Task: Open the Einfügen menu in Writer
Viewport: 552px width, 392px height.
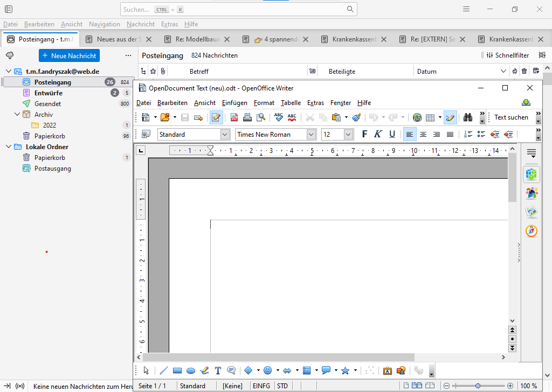Action: 234,103
